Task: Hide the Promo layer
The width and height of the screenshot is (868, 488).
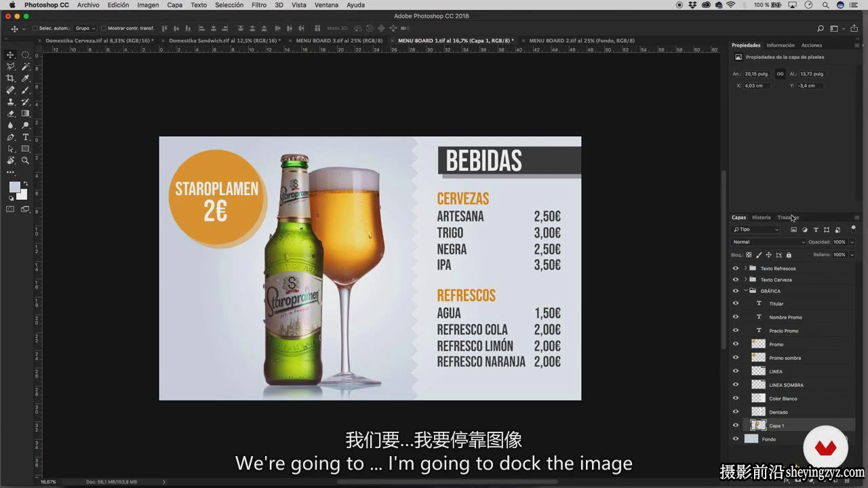Action: [736, 344]
